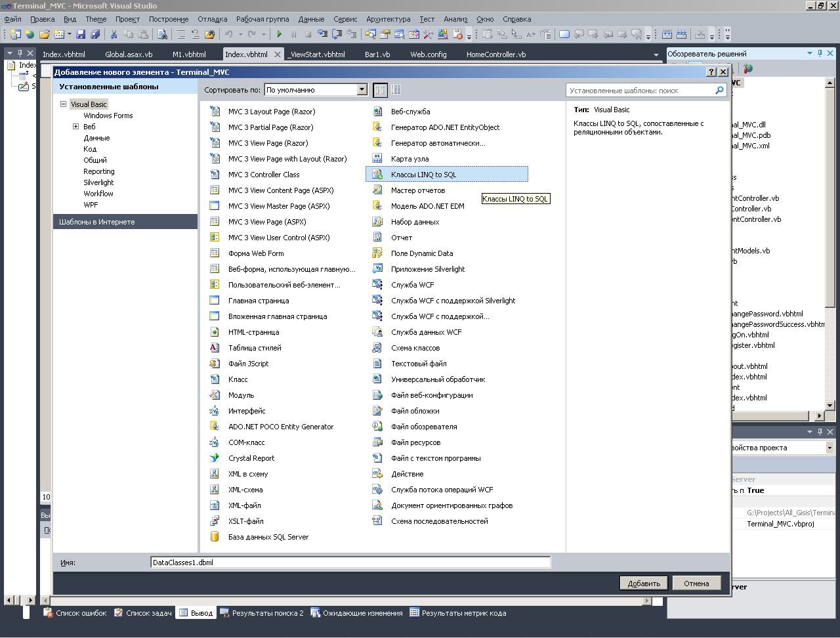Open the Результаты поиска 2 tab
The width and height of the screenshot is (840, 638).
click(x=262, y=613)
